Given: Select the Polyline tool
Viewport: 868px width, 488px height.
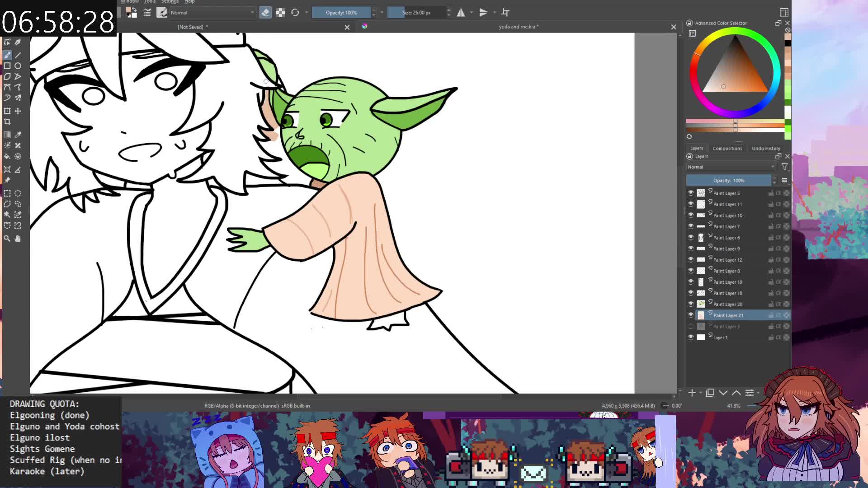Looking at the screenshot, I should coord(18,76).
